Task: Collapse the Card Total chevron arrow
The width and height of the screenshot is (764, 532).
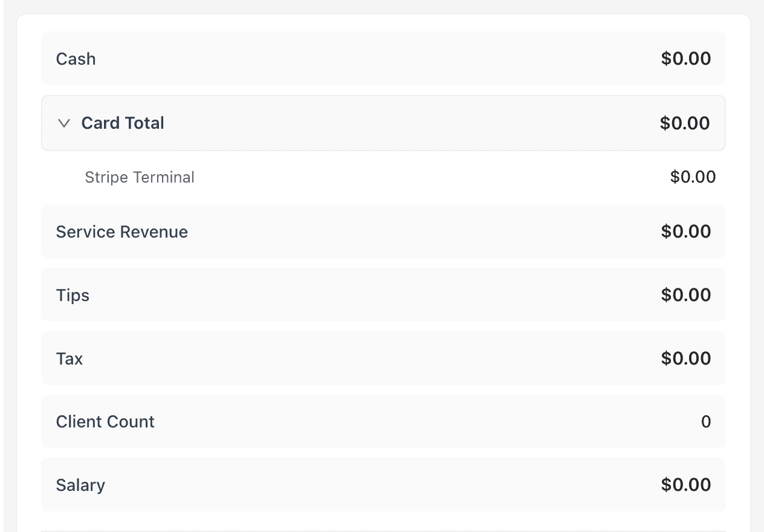Action: [x=64, y=123]
